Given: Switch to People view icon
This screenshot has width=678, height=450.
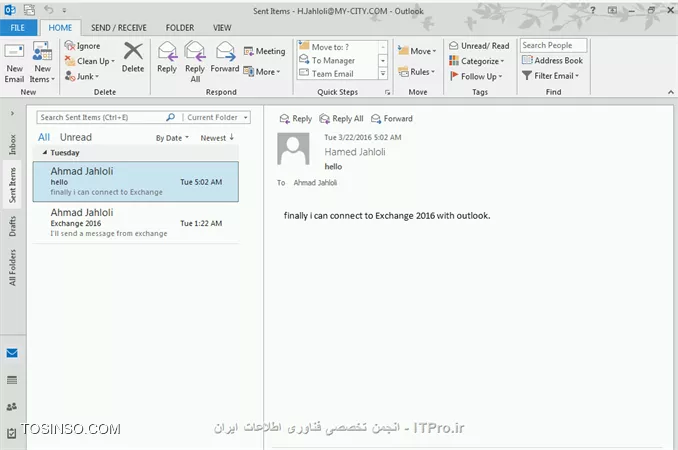Looking at the screenshot, I should 12,406.
